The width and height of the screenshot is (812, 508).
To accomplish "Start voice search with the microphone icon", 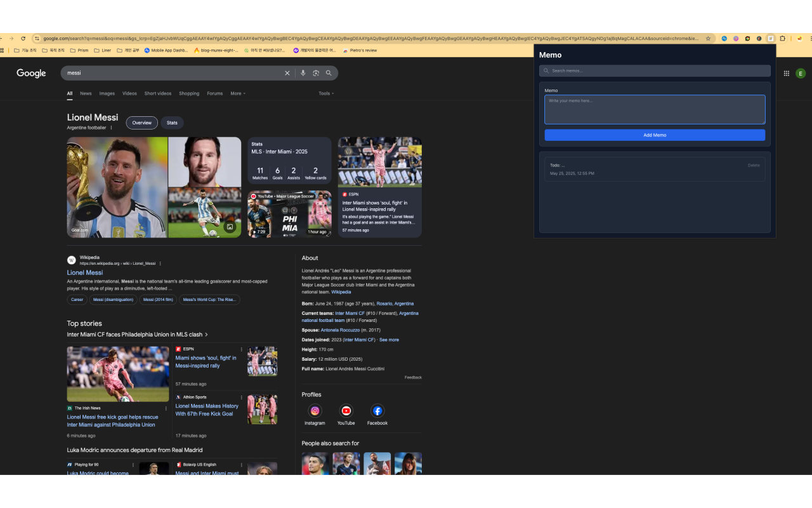I will click(303, 73).
